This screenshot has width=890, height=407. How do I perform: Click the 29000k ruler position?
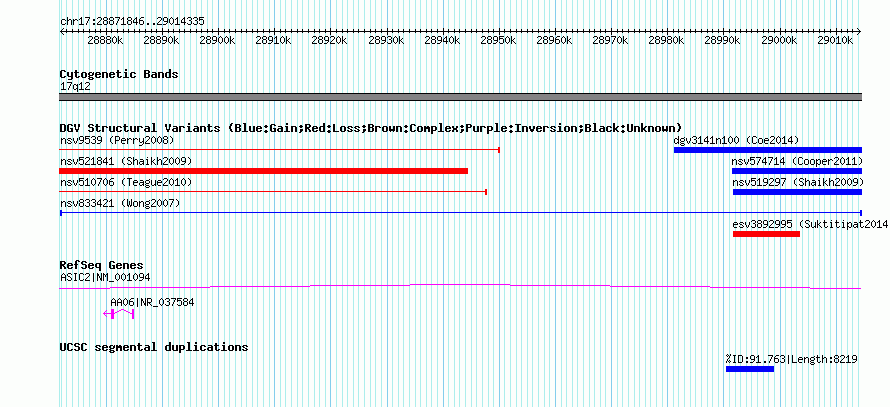pyautogui.click(x=780, y=40)
